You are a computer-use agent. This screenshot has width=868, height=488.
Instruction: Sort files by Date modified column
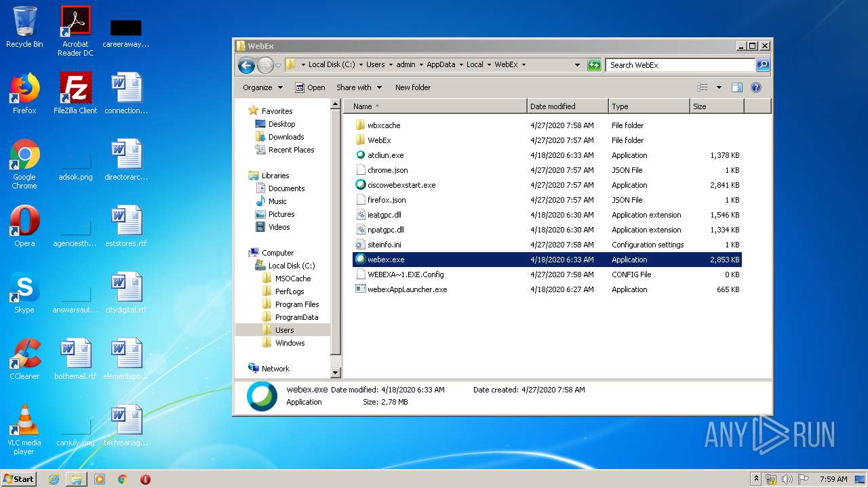568,106
